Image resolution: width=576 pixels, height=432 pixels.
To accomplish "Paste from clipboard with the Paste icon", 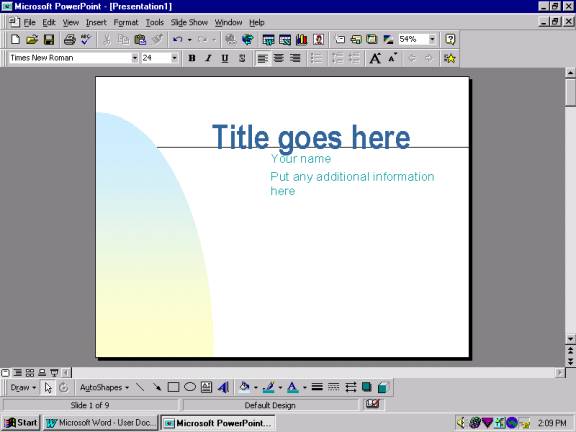I will tap(140, 39).
